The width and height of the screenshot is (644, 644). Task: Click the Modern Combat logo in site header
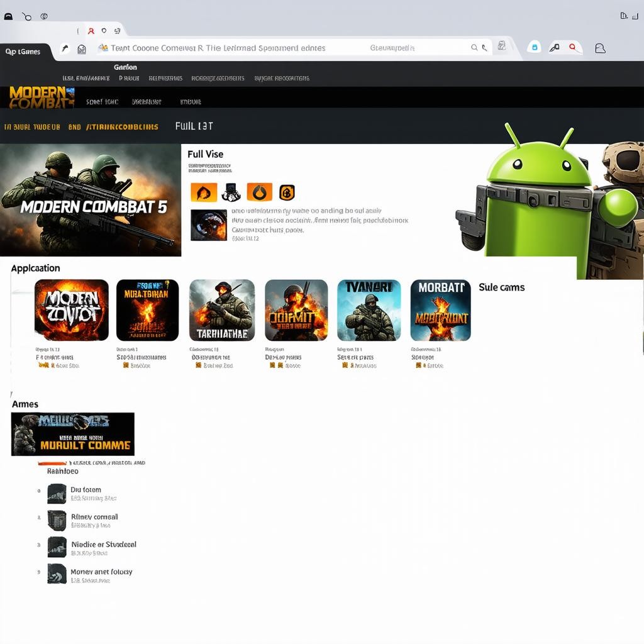tap(42, 97)
